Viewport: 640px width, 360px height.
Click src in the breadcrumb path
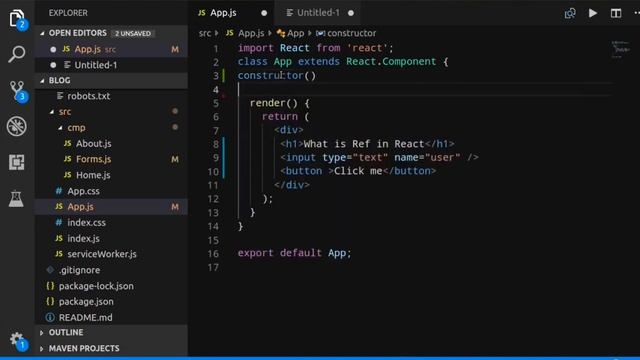(x=205, y=33)
